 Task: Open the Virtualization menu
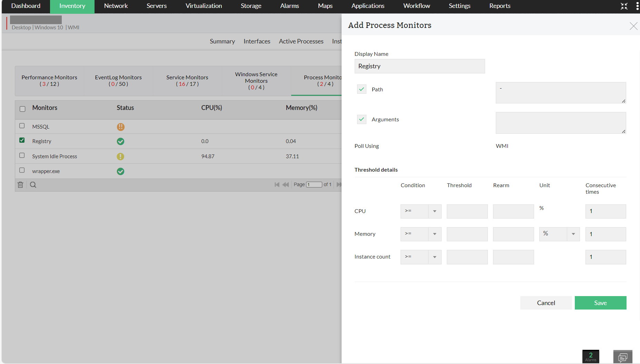point(204,6)
